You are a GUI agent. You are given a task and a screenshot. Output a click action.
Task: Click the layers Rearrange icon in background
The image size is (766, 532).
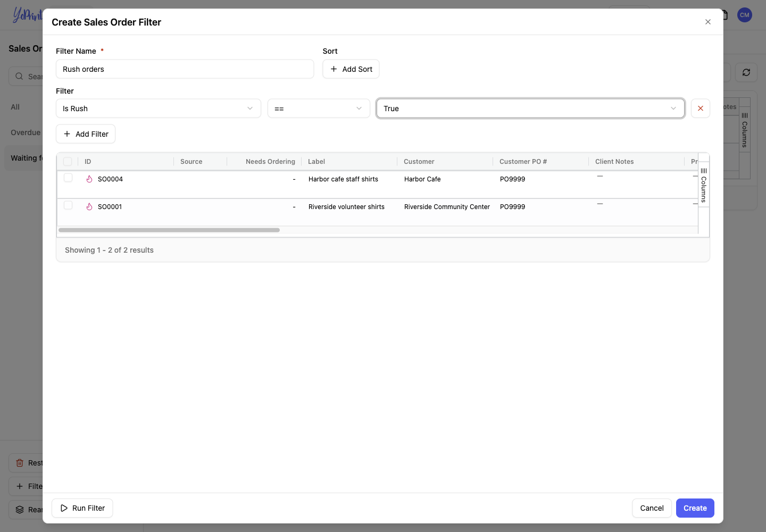[x=20, y=510]
